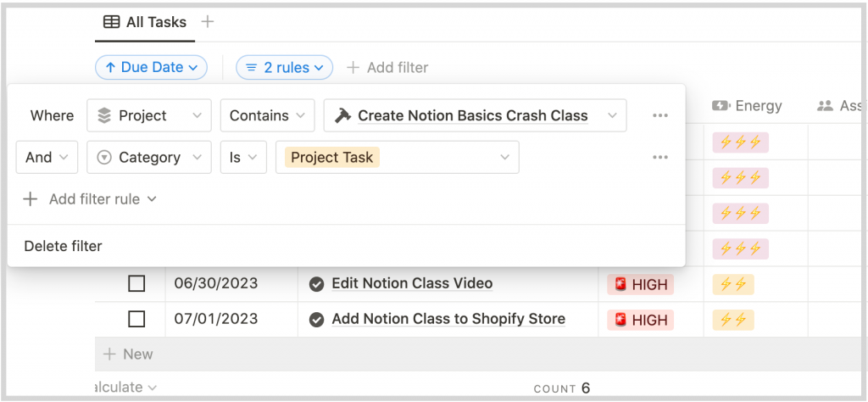Open Create Notion Basics Crash Class selector
868x402 pixels.
click(475, 115)
